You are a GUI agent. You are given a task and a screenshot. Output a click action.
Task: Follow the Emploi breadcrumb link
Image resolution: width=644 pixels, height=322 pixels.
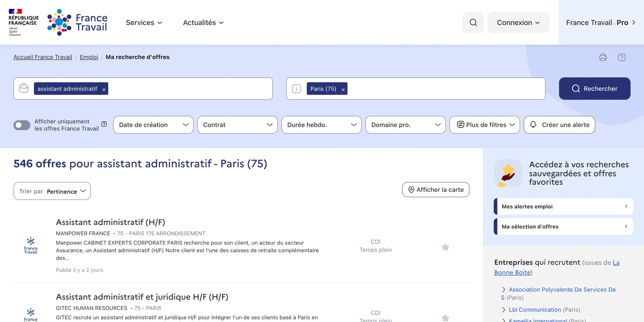(x=89, y=57)
